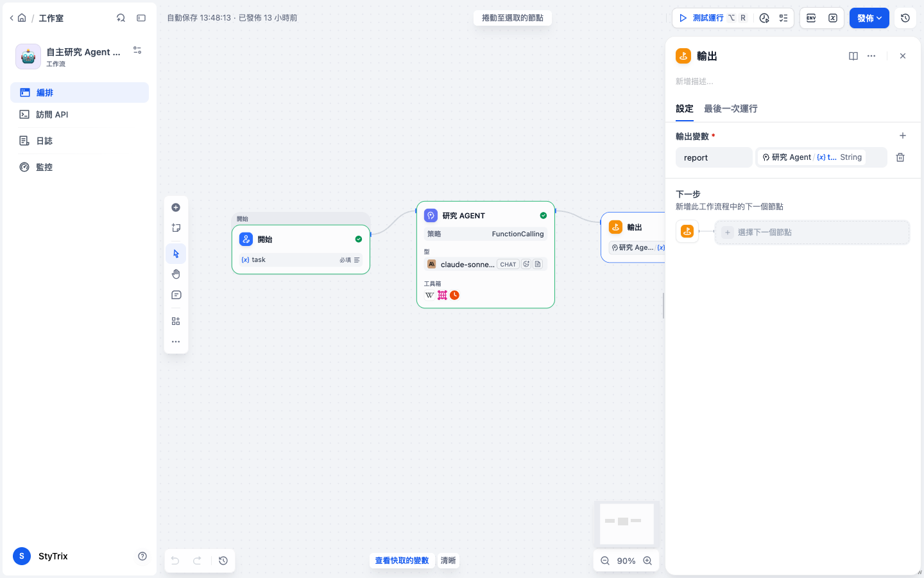Collapse the left sidebar panel icon

coord(141,18)
